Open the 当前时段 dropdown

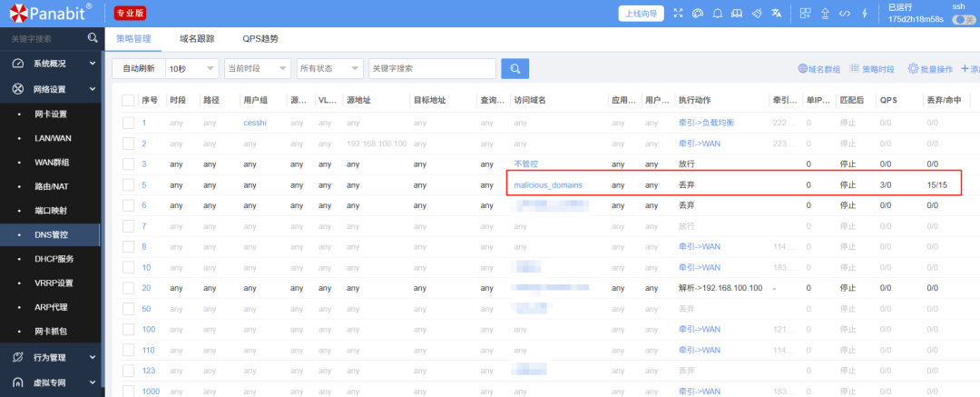click(x=258, y=68)
